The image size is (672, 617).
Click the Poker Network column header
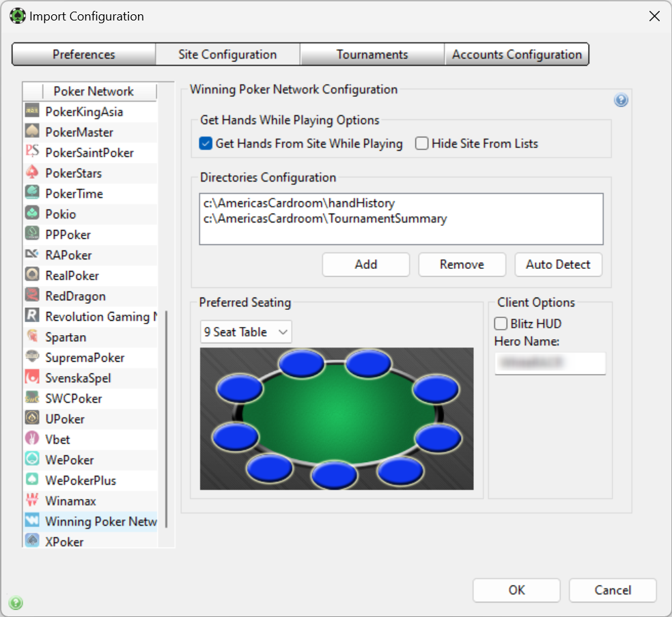pos(94,91)
